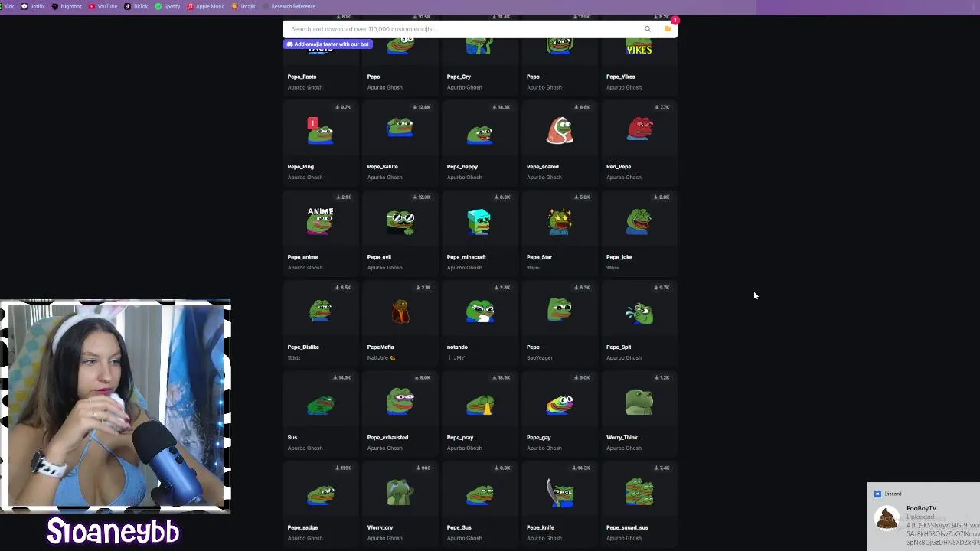Click Apurbo Ghosh under Pepe_Ping
This screenshot has width=980, height=551.
coord(305,177)
